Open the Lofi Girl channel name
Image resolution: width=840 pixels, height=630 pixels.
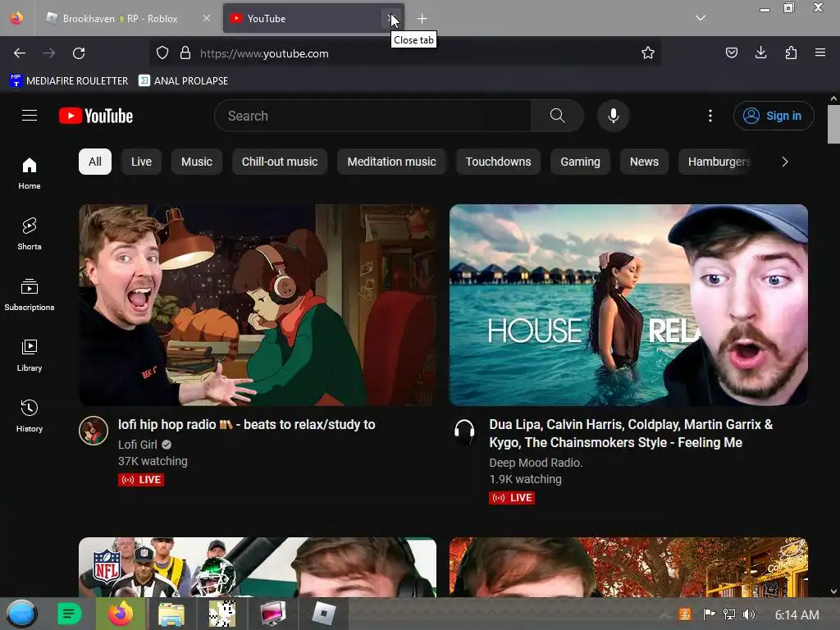pyautogui.click(x=138, y=445)
